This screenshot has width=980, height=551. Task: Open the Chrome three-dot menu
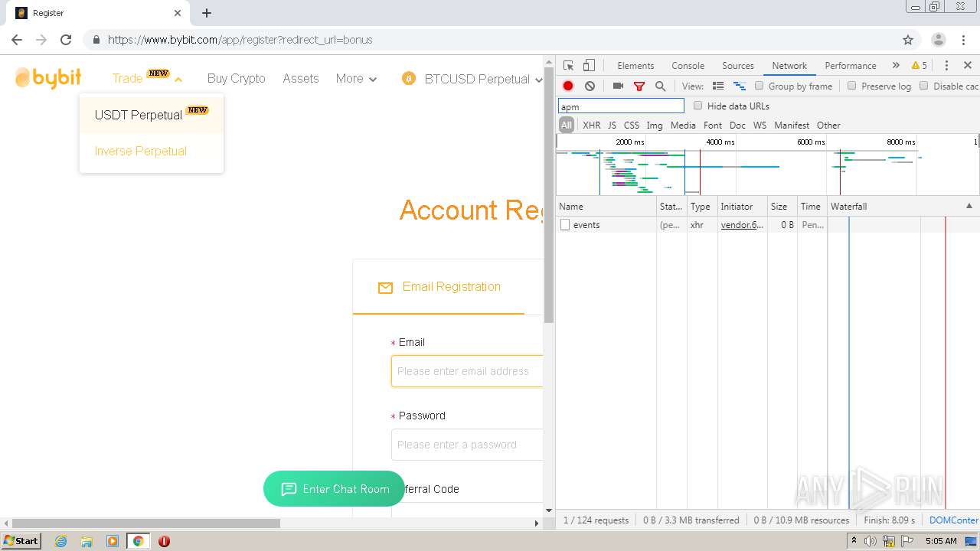pyautogui.click(x=963, y=40)
